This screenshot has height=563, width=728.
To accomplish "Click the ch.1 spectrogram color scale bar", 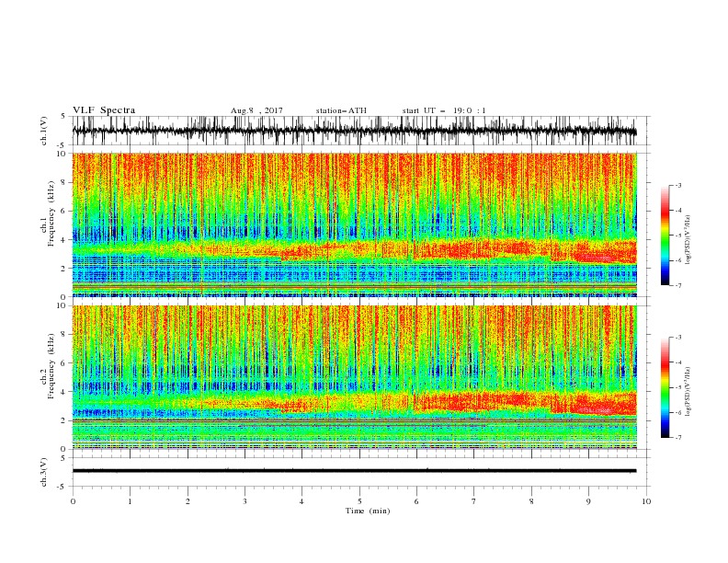I will pyautogui.click(x=665, y=236).
